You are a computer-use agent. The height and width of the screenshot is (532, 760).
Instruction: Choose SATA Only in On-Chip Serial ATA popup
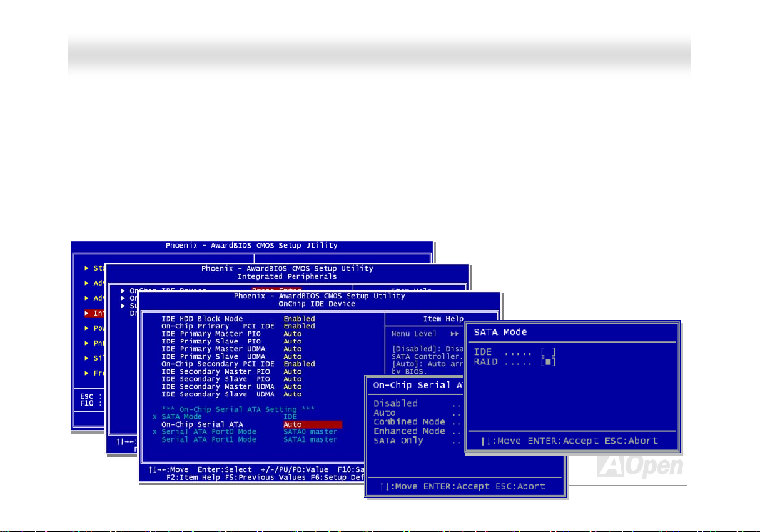tap(398, 441)
